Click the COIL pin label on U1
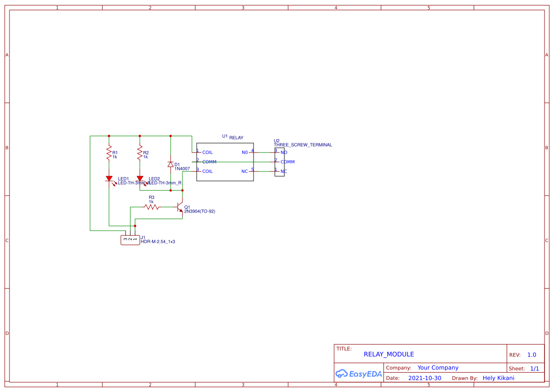 pos(208,152)
